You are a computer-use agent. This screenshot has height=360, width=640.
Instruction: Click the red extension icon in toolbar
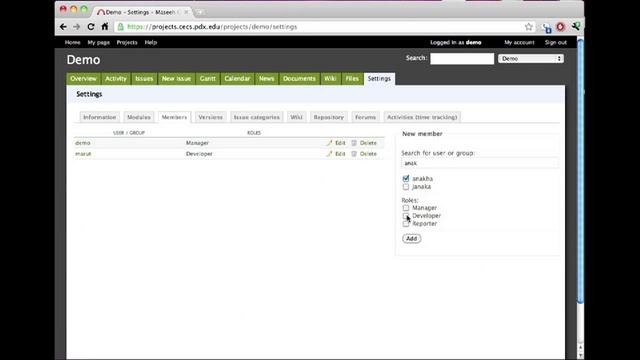point(560,27)
